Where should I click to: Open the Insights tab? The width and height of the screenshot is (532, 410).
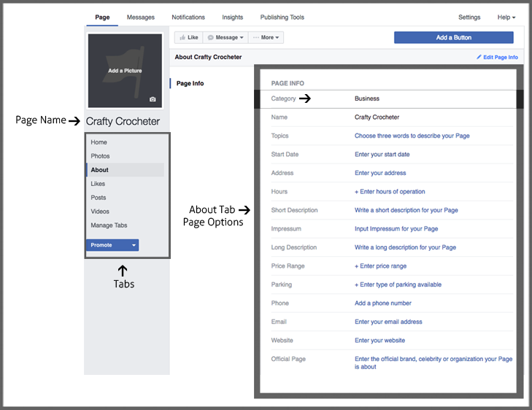click(x=232, y=18)
